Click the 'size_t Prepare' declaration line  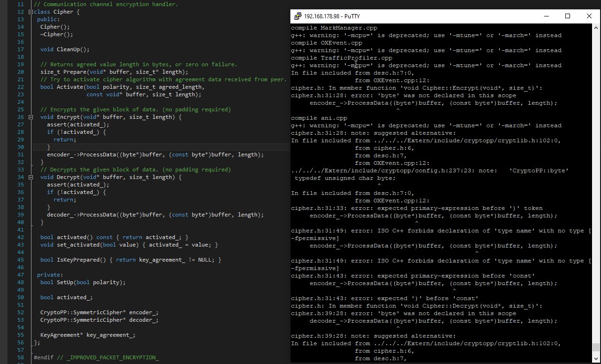[x=114, y=72]
